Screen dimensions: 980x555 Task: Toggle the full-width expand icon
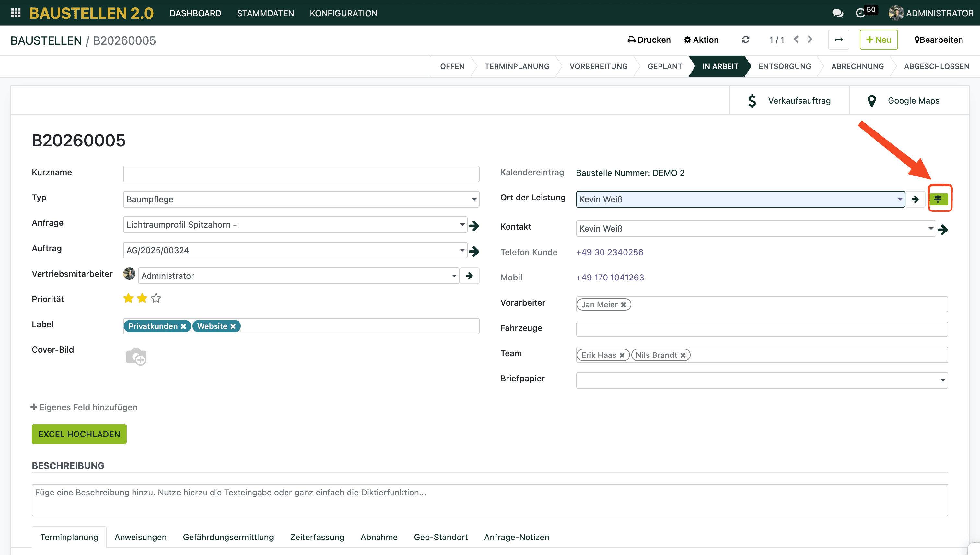(x=838, y=40)
